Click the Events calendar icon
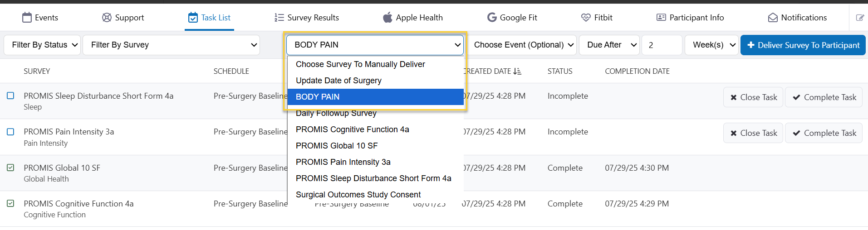The width and height of the screenshot is (868, 230). click(27, 18)
